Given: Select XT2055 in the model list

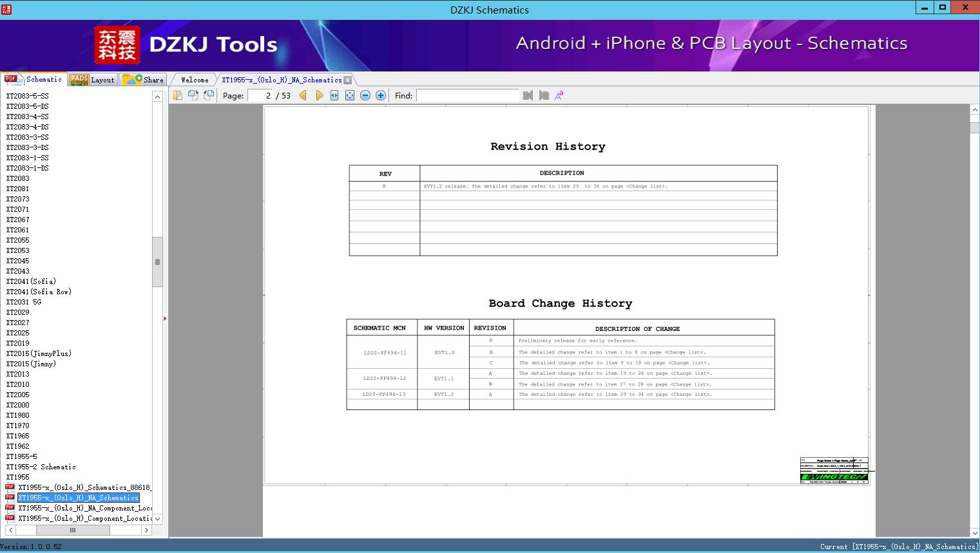Looking at the screenshot, I should tap(18, 240).
